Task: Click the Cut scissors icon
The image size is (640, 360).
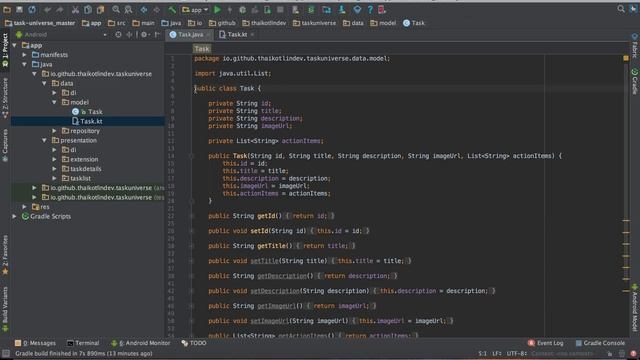Action: click(x=76, y=9)
